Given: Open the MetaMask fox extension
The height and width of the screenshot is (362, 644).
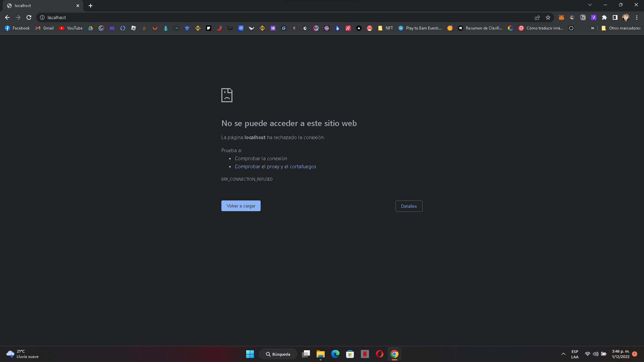Looking at the screenshot, I should (x=561, y=17).
